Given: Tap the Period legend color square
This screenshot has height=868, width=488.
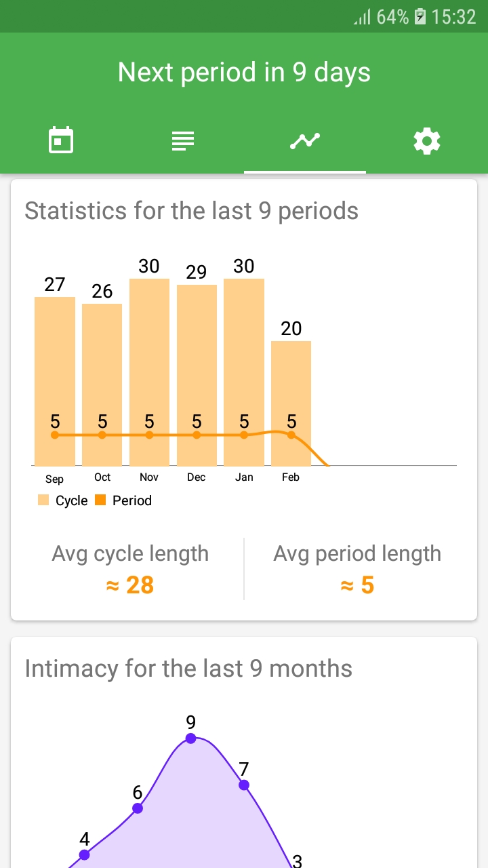Looking at the screenshot, I should pyautogui.click(x=100, y=500).
